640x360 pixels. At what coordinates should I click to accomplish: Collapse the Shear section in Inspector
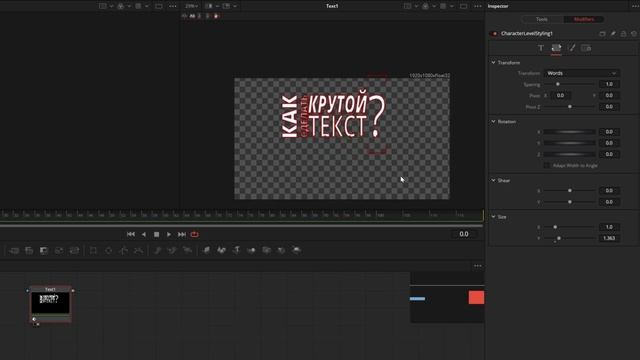click(493, 180)
